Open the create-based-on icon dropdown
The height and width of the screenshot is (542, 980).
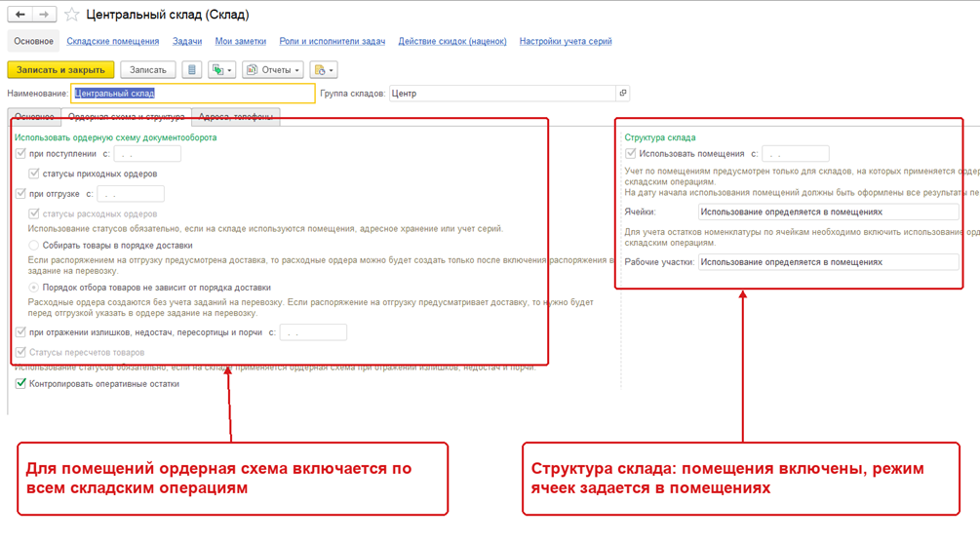[x=222, y=70]
